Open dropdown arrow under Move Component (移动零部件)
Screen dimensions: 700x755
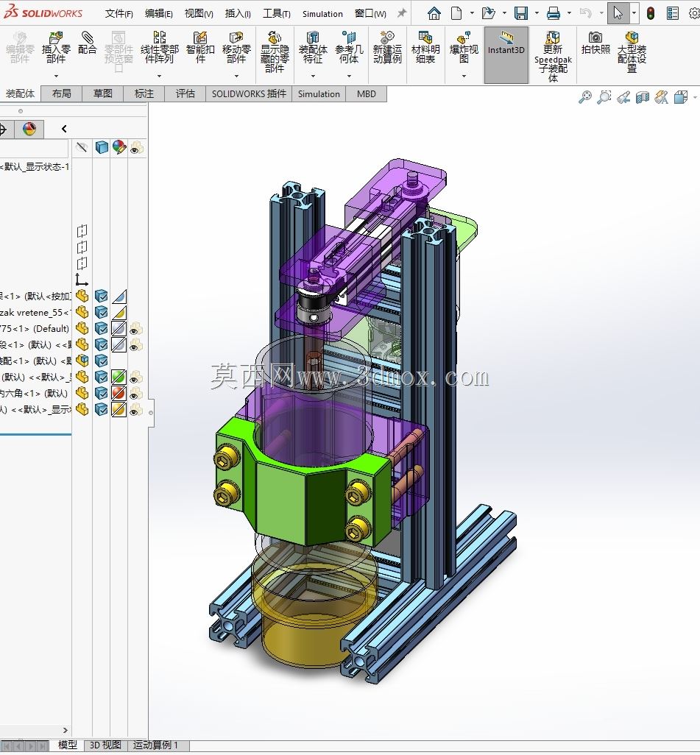(236, 76)
